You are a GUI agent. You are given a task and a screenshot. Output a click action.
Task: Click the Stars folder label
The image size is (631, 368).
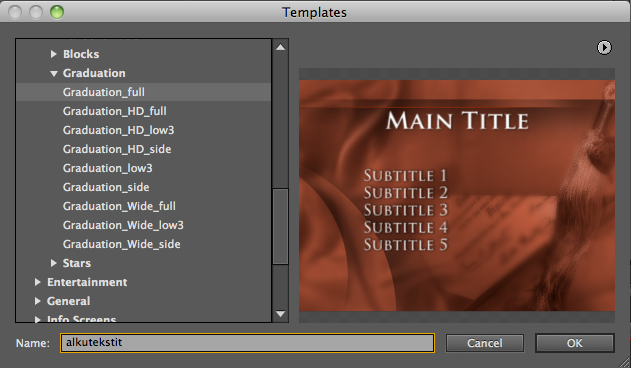(x=77, y=263)
